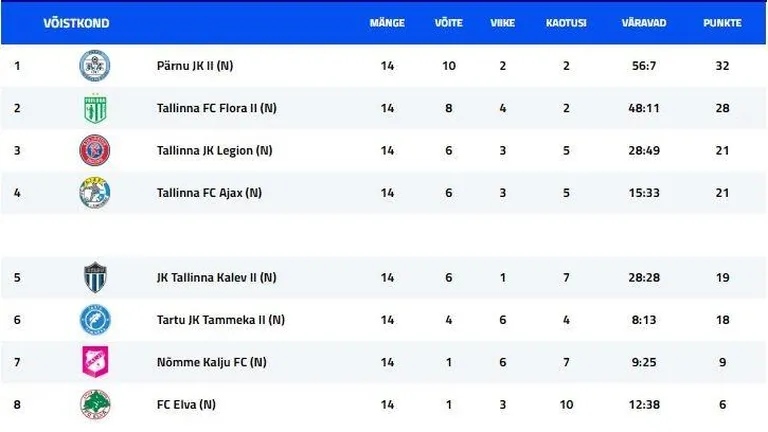The height and width of the screenshot is (432, 768).
Task: Select the FC Elva green tree logo
Action: pyautogui.click(x=95, y=405)
